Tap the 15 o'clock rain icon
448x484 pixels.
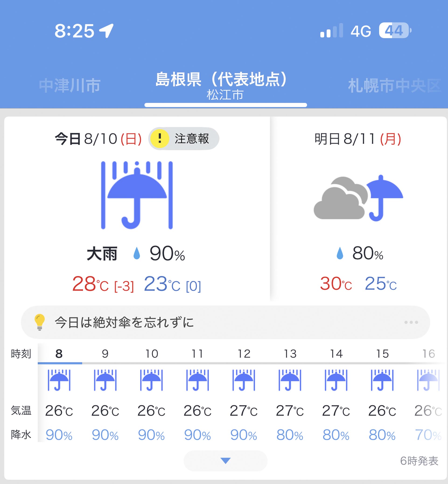382,380
